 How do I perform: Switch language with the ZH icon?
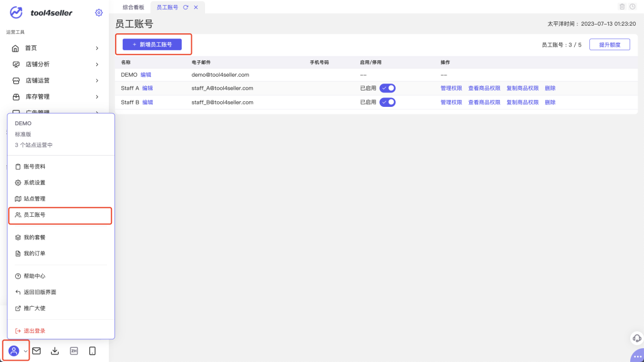(x=74, y=351)
